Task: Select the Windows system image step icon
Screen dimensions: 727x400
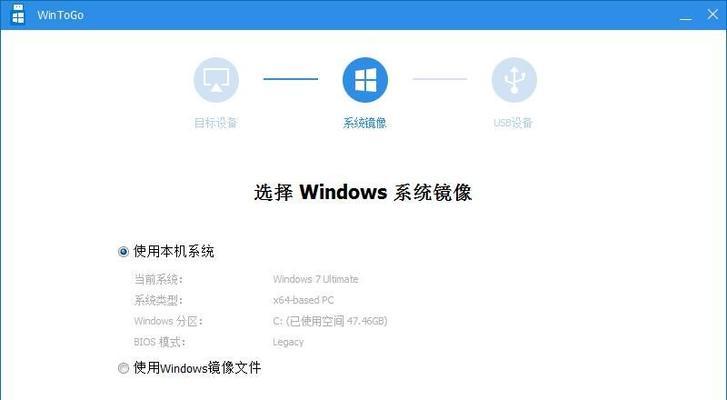Action: click(x=365, y=80)
